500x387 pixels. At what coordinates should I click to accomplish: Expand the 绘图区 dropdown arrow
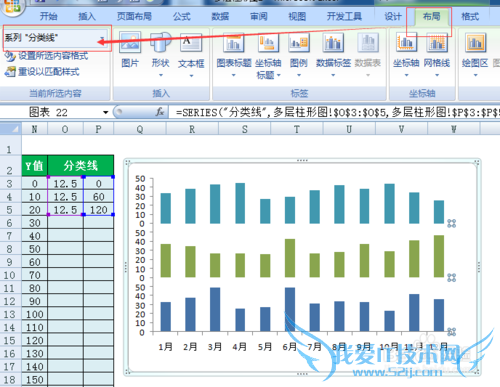click(475, 75)
